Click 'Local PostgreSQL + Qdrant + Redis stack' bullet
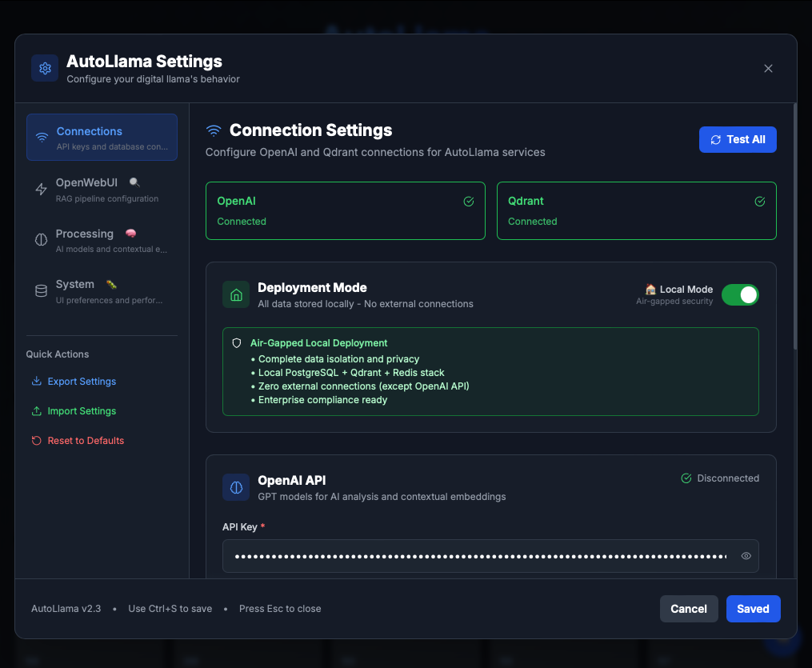Image resolution: width=812 pixels, height=668 pixels. 347,373
